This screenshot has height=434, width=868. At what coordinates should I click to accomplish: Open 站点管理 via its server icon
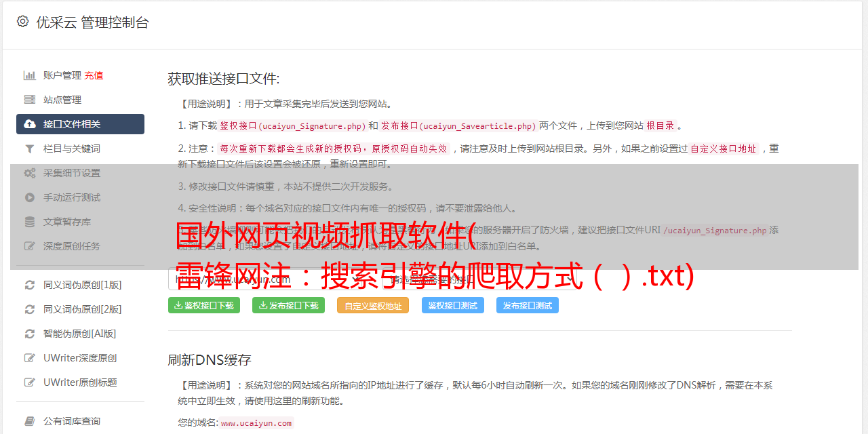point(30,100)
